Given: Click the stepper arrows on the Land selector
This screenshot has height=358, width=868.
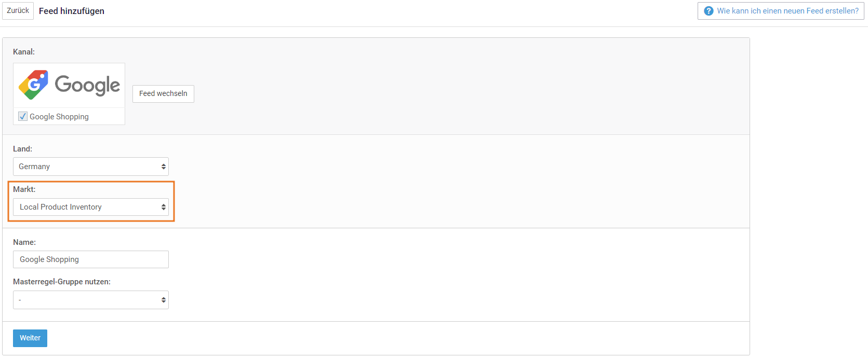Looking at the screenshot, I should tap(163, 166).
